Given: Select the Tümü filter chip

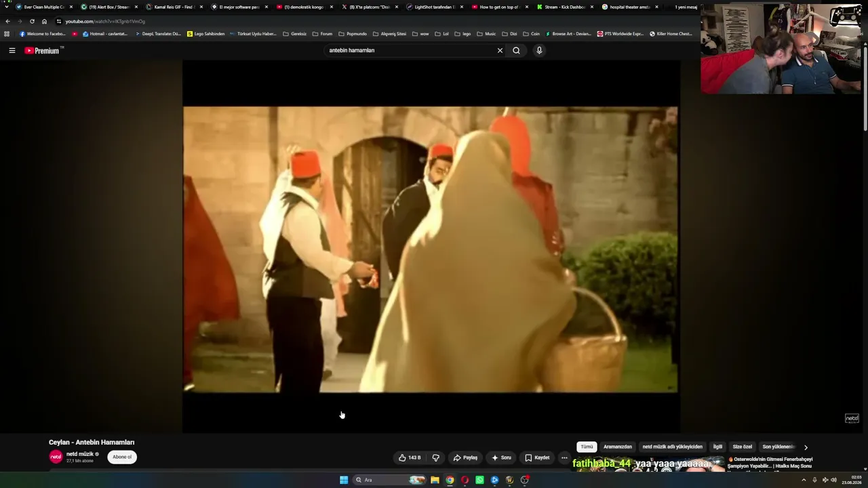Looking at the screenshot, I should 587,447.
